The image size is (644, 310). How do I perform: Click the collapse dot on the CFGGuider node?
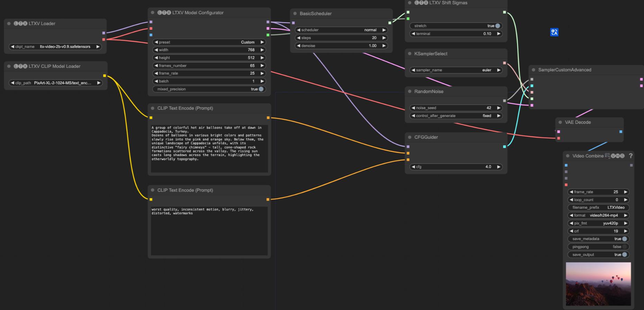tap(410, 137)
